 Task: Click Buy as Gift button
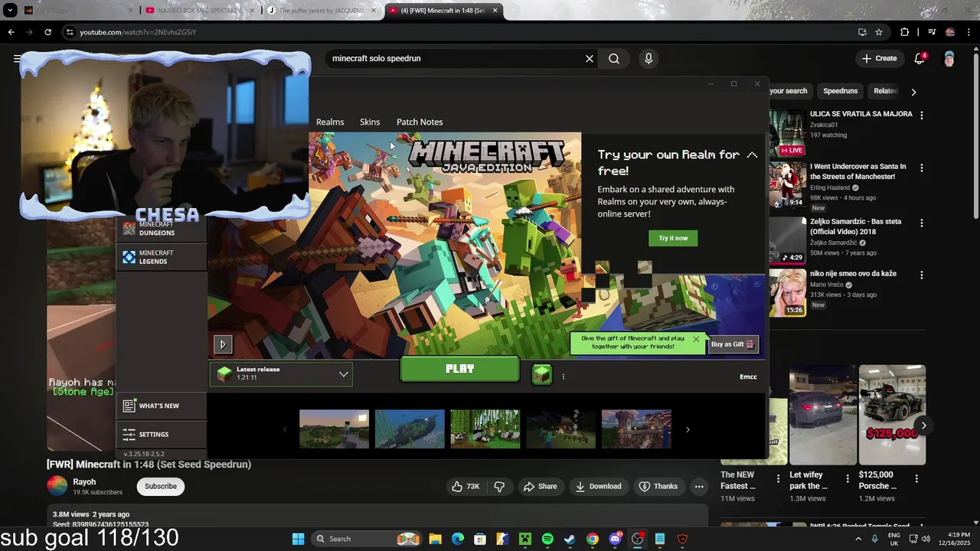[x=733, y=344]
